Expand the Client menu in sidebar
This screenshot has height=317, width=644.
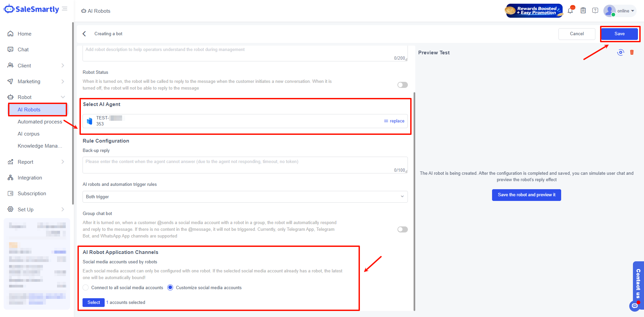(x=36, y=66)
